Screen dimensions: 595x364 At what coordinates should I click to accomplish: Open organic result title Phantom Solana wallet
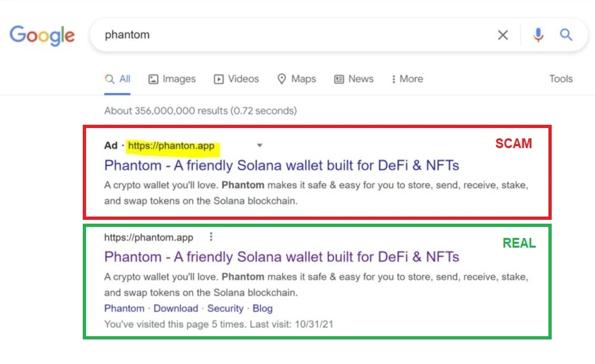pos(281,257)
